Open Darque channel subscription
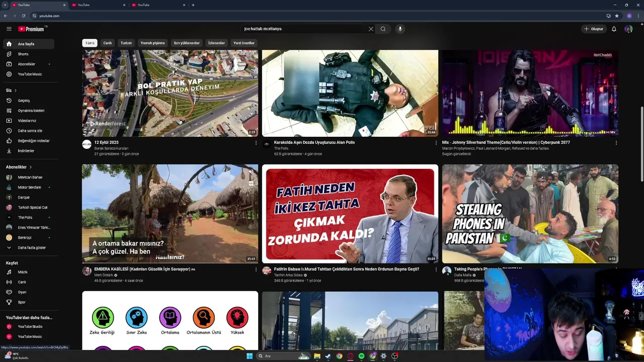Viewport: 644px width, 362px height. pos(28,197)
